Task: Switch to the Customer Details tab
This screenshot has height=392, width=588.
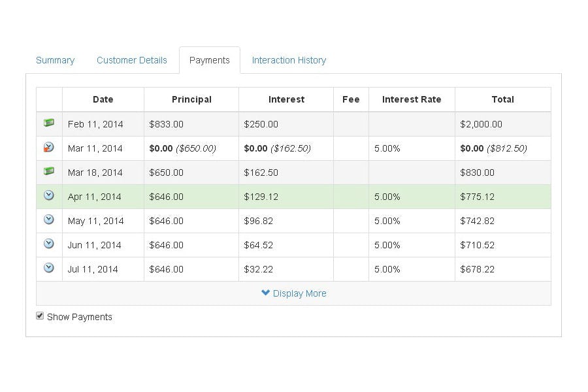Action: 132,60
